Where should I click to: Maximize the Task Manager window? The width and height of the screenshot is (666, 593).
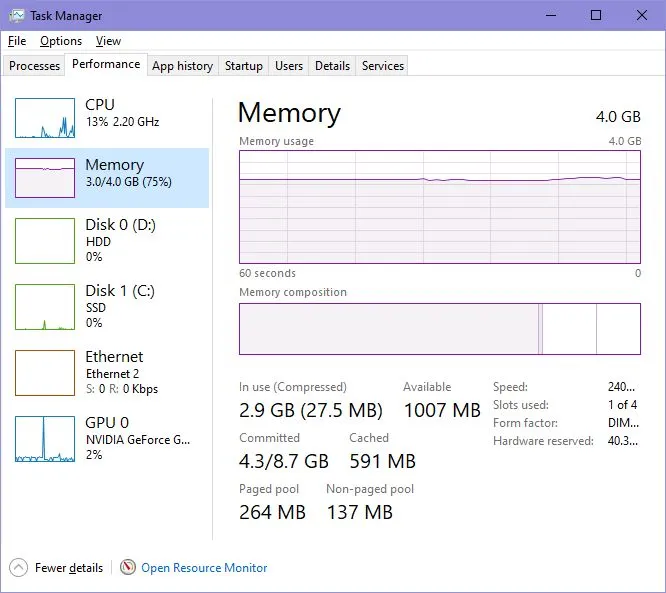(596, 15)
